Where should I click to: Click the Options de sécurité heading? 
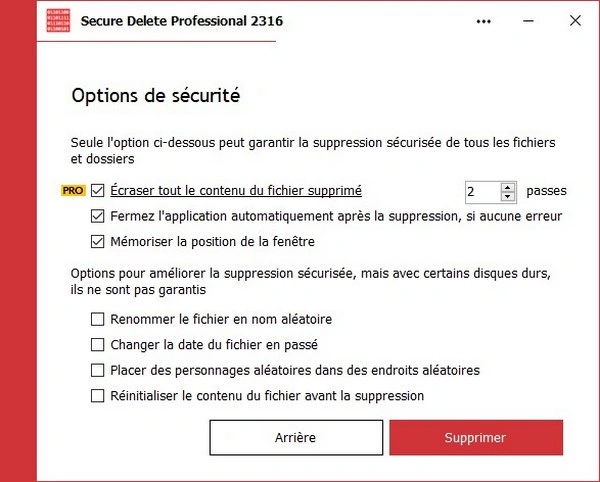pyautogui.click(x=156, y=97)
